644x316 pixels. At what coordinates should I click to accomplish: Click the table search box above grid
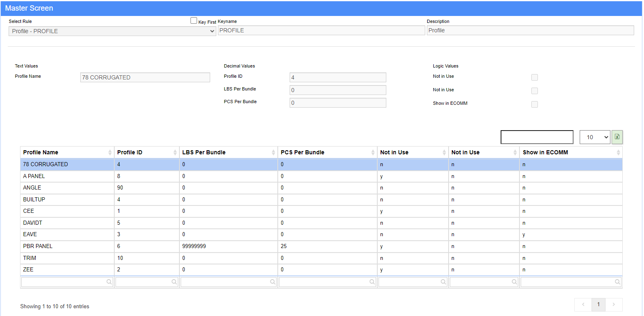point(537,137)
